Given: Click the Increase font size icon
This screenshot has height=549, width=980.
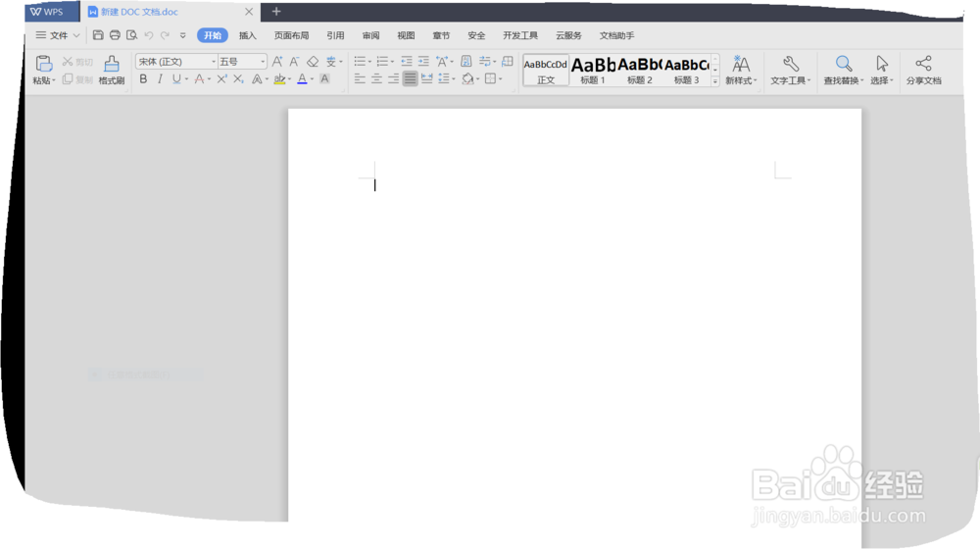Looking at the screenshot, I should coord(277,62).
